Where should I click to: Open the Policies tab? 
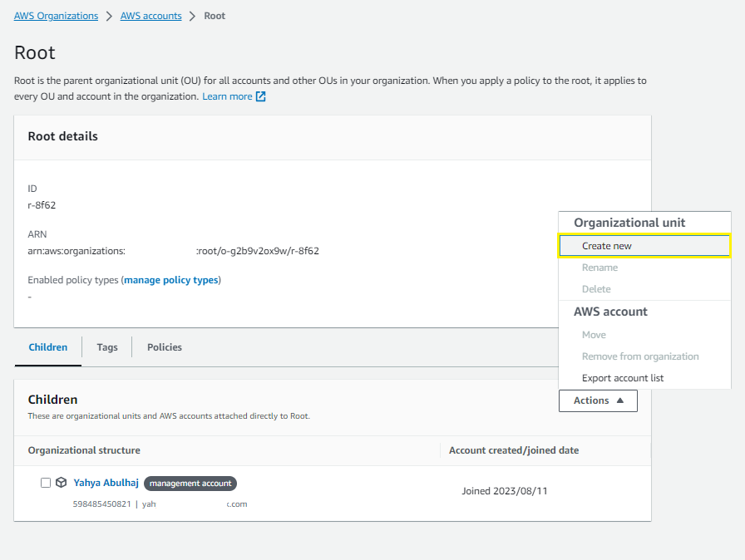[165, 347]
